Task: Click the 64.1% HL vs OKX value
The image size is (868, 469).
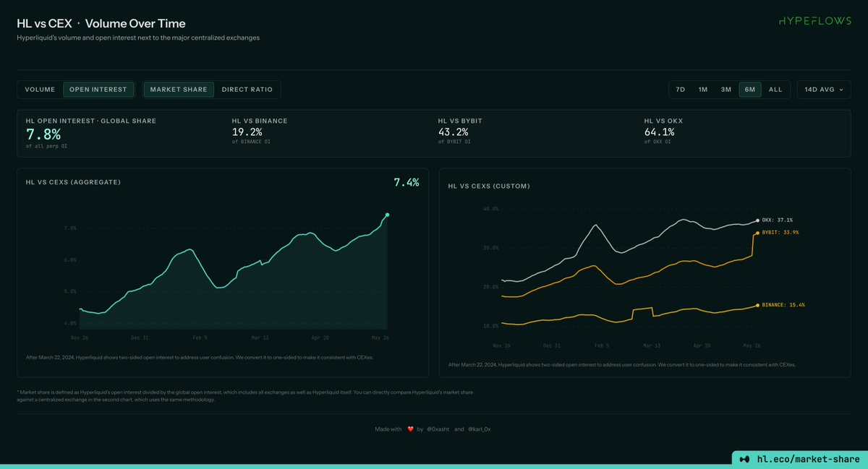Action: (659, 132)
